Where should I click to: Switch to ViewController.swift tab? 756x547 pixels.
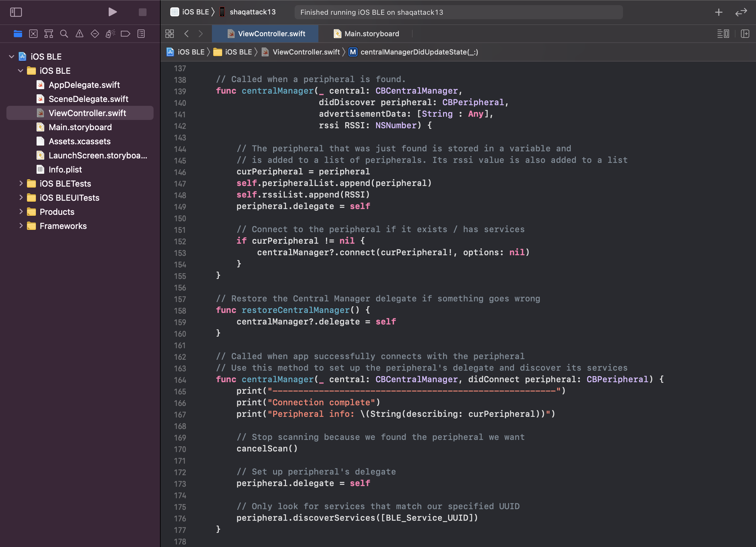click(x=265, y=34)
